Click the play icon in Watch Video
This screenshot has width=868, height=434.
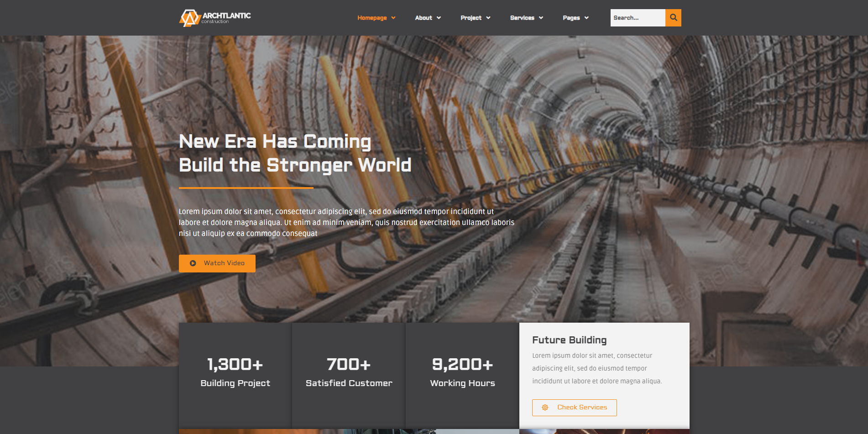[x=193, y=263]
